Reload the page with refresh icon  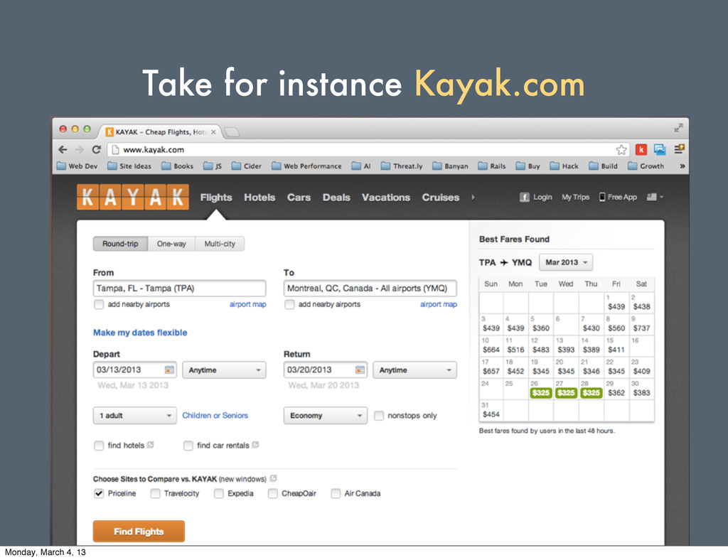pos(96,149)
